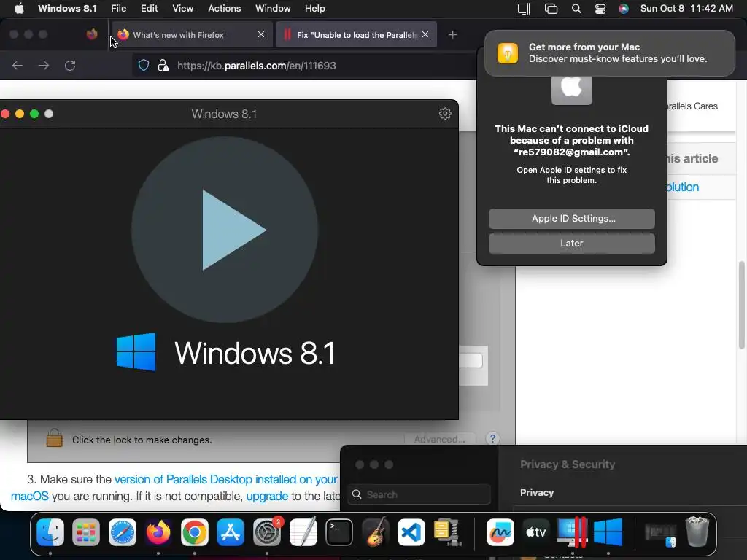Click Privacy & Security heading in System Settings

point(568,464)
